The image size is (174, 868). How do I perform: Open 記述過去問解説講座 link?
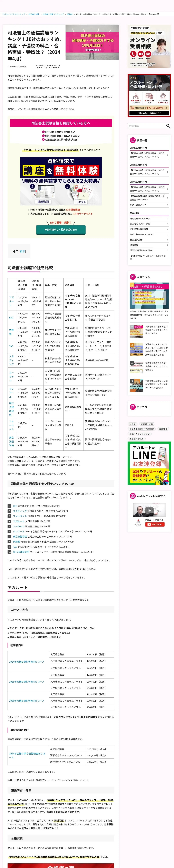pyautogui.click(x=149, y=229)
